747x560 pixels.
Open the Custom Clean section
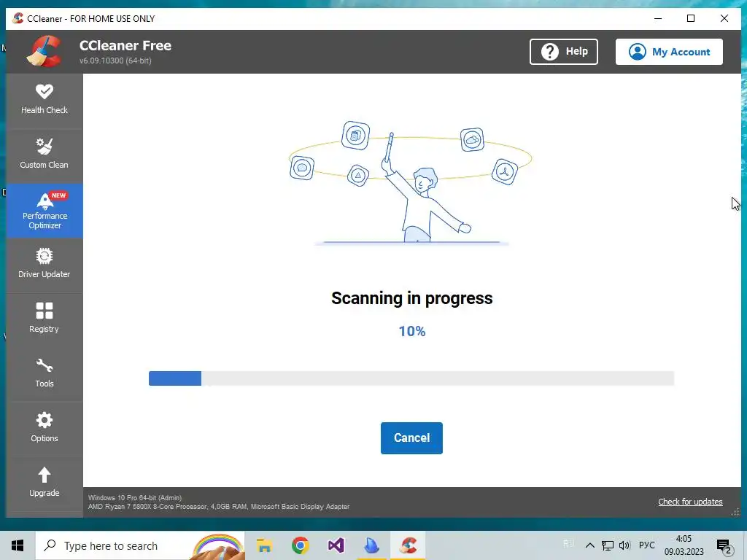(44, 156)
